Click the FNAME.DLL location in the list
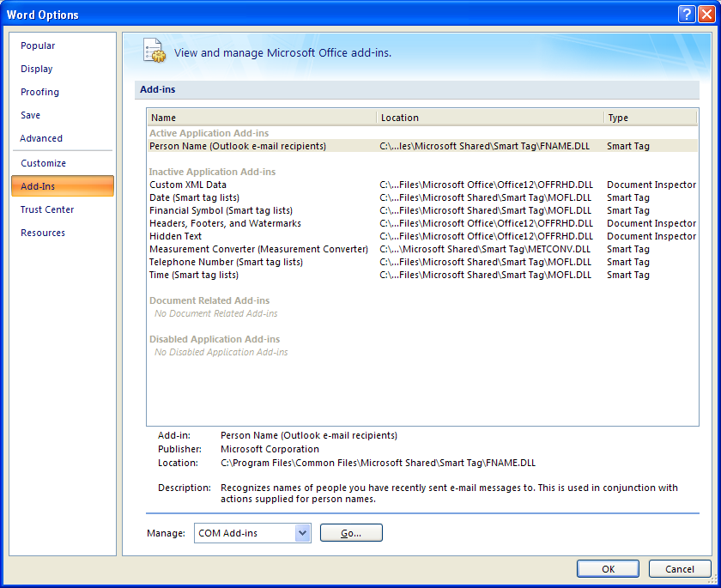Image resolution: width=721 pixels, height=588 pixels. (485, 146)
